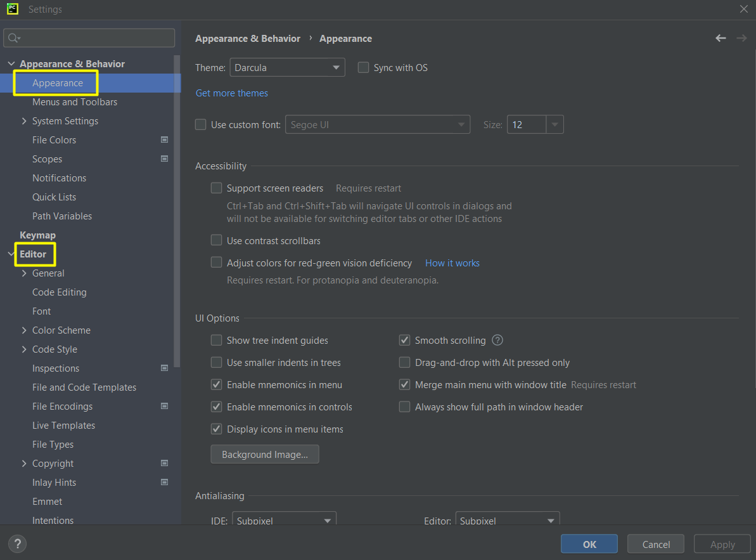Expand the General node
This screenshot has height=560, width=756.
pos(24,273)
